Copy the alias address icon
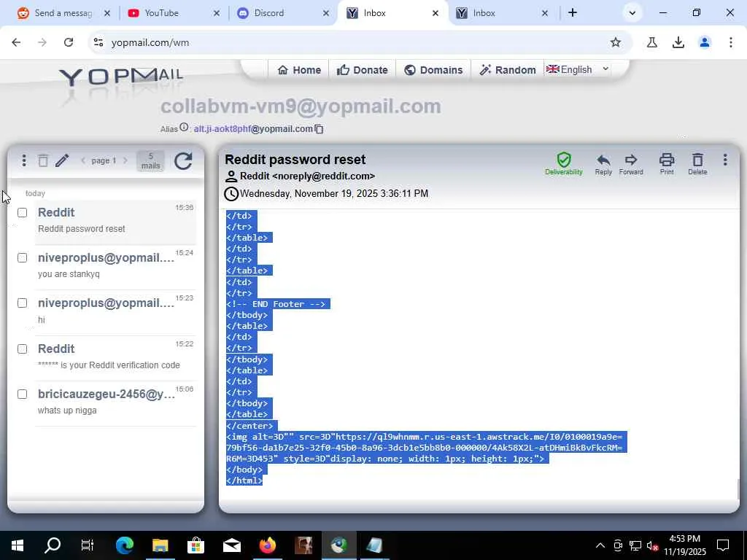This screenshot has height=560, width=747. (320, 129)
